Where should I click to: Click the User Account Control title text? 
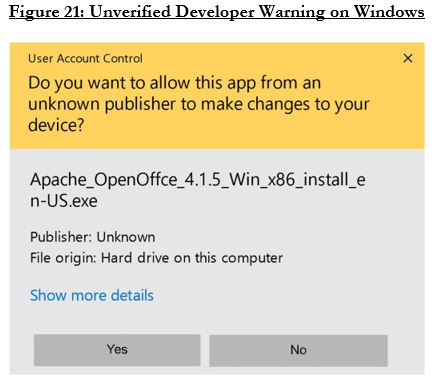(x=85, y=59)
